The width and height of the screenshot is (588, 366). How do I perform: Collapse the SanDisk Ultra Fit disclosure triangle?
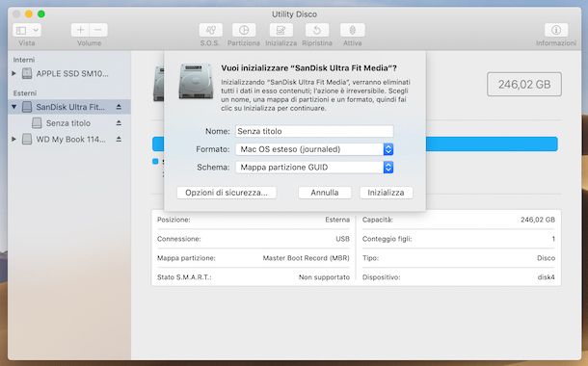[13, 107]
